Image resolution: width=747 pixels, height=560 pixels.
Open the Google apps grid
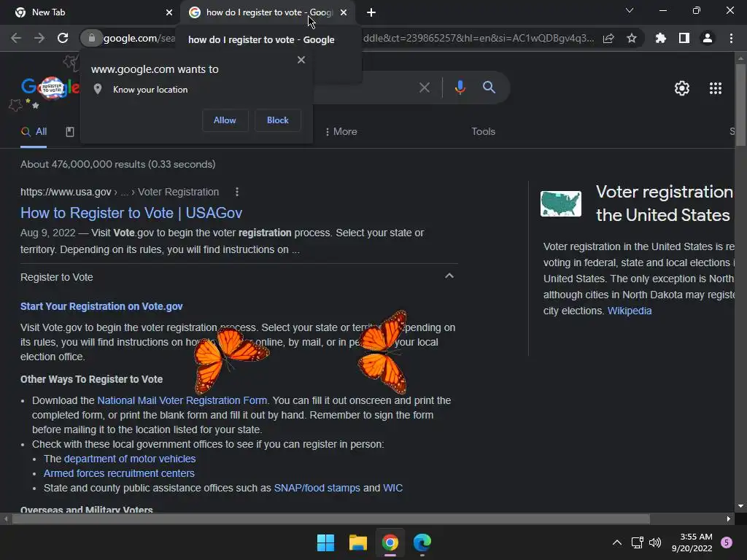(x=716, y=88)
